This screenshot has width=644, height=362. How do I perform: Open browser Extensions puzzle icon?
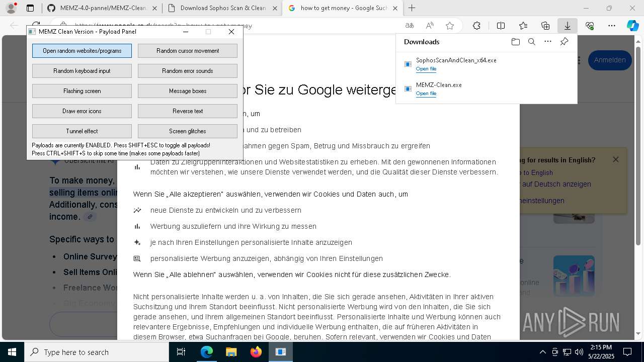[x=476, y=26]
